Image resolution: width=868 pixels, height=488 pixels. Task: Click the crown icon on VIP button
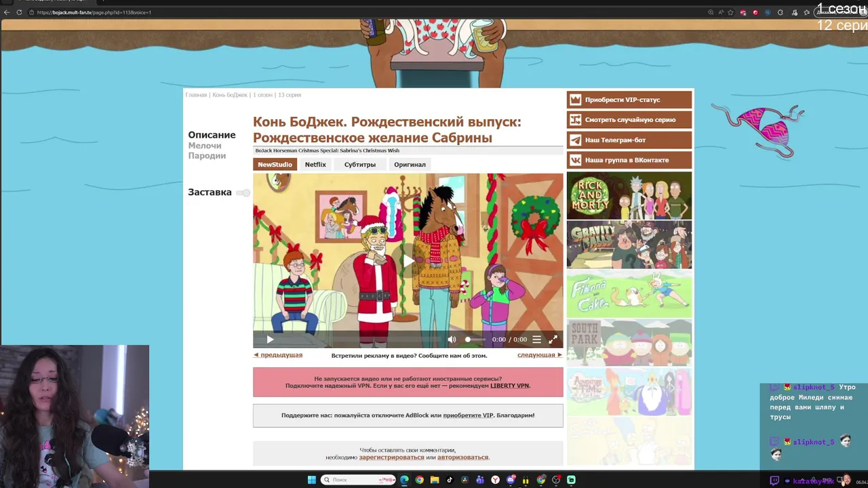[575, 100]
